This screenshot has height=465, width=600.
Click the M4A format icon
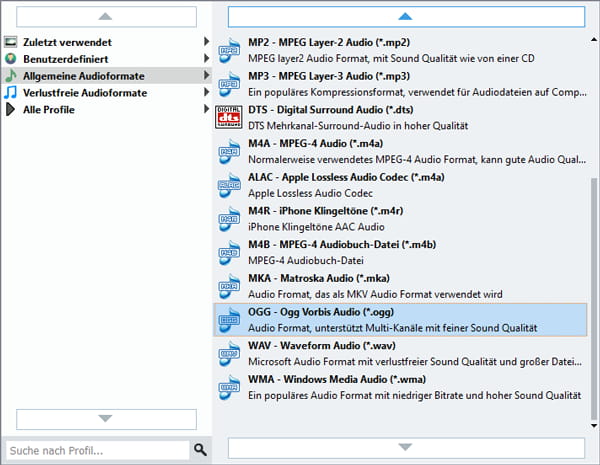[x=229, y=151]
